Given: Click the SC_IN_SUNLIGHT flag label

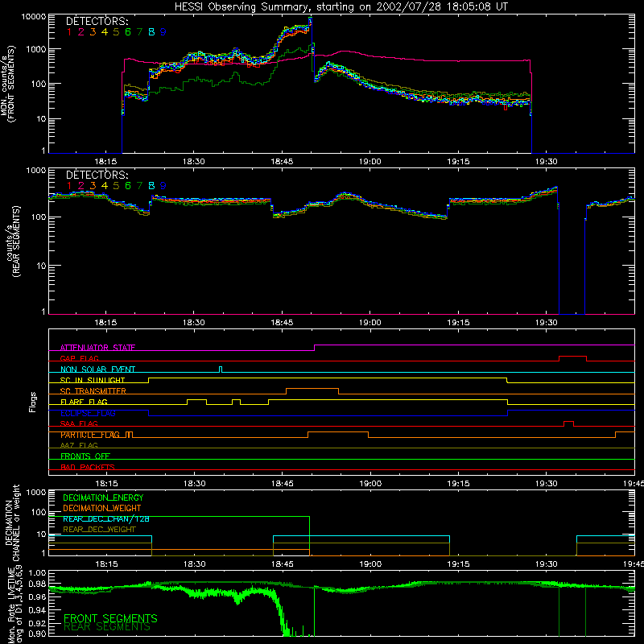Looking at the screenshot, I should [x=93, y=380].
